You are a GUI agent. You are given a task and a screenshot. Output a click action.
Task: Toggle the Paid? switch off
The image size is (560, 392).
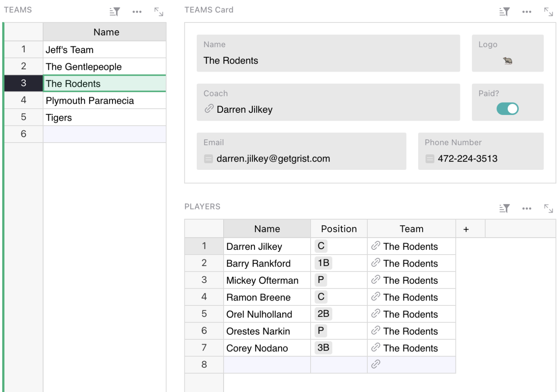[507, 109]
